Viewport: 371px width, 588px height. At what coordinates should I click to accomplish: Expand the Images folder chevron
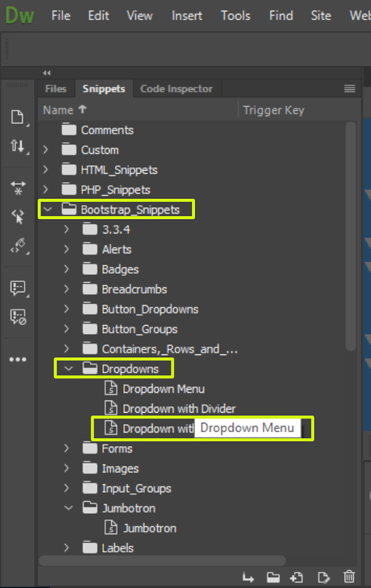pyautogui.click(x=67, y=468)
